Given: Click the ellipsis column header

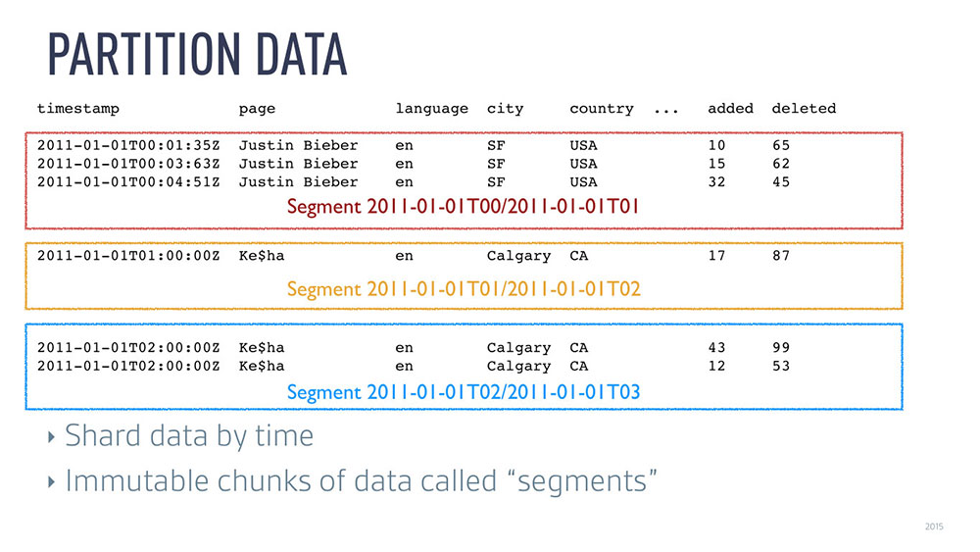Looking at the screenshot, I should point(665,109).
